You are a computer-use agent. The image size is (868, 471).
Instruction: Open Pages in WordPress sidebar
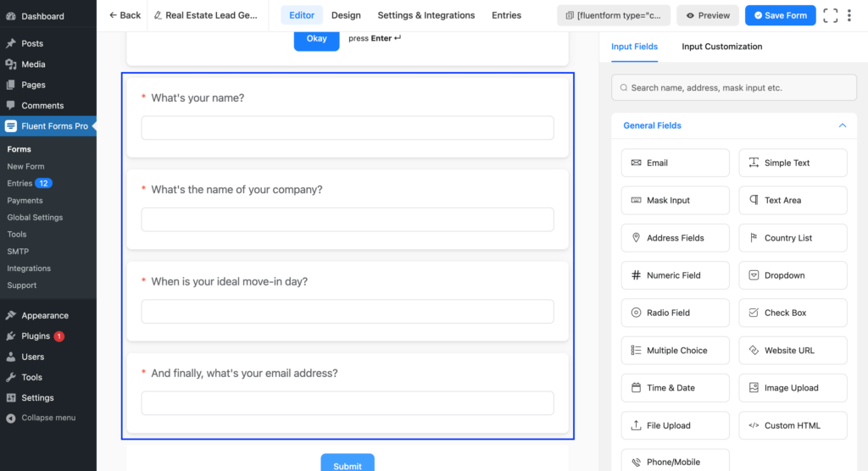tap(48, 85)
